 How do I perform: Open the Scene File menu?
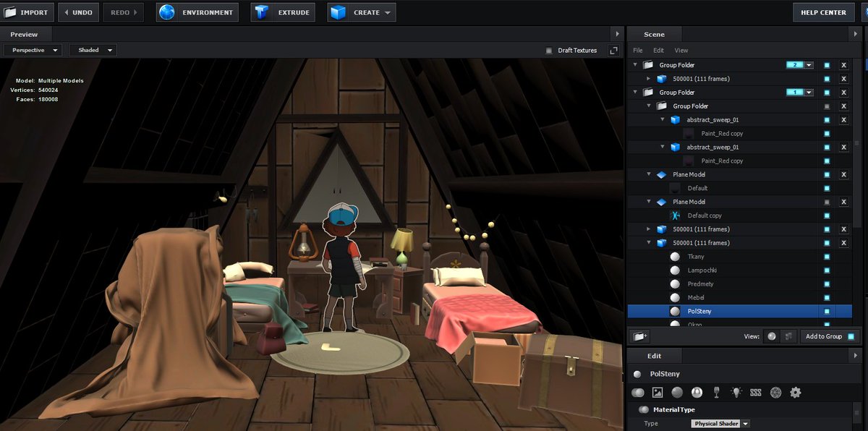coord(637,51)
